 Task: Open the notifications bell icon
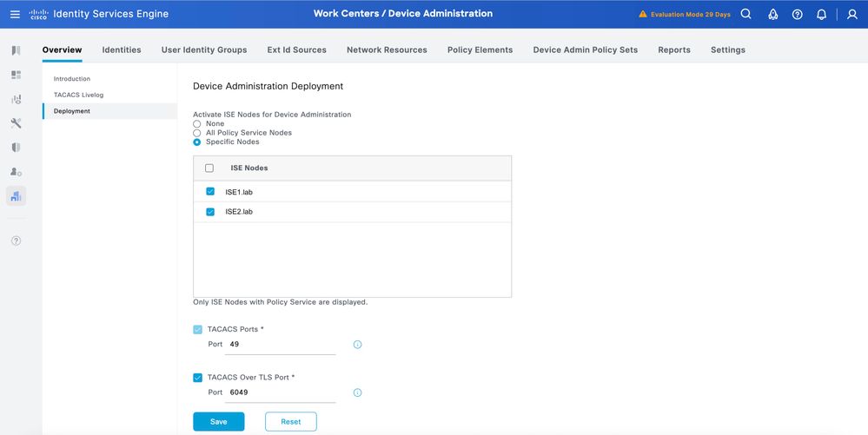click(821, 15)
